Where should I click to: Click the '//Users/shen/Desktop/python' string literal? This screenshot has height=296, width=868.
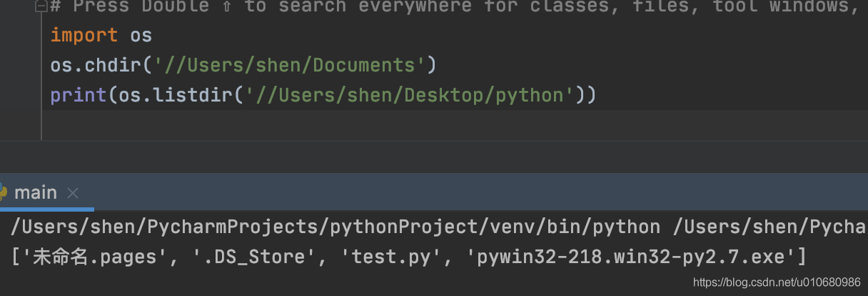pyautogui.click(x=409, y=95)
